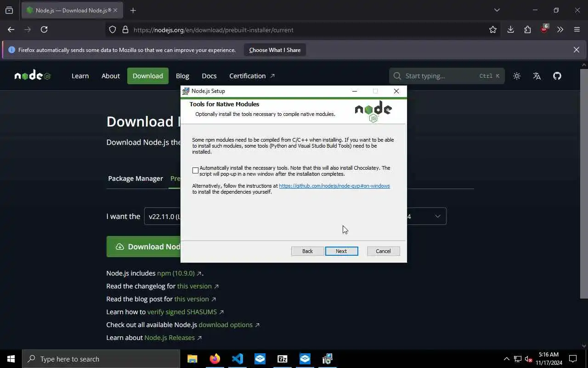The image size is (588, 368).
Task: View site security padlock info
Action: click(x=125, y=30)
